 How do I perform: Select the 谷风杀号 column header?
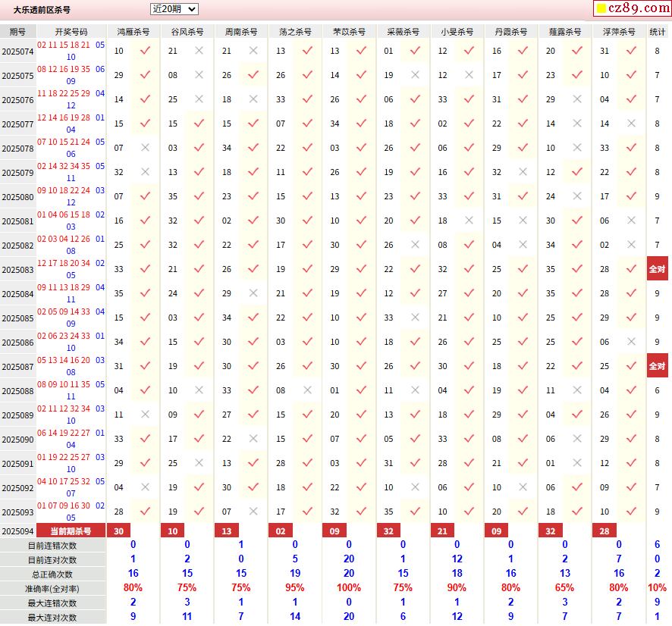pyautogui.click(x=187, y=32)
